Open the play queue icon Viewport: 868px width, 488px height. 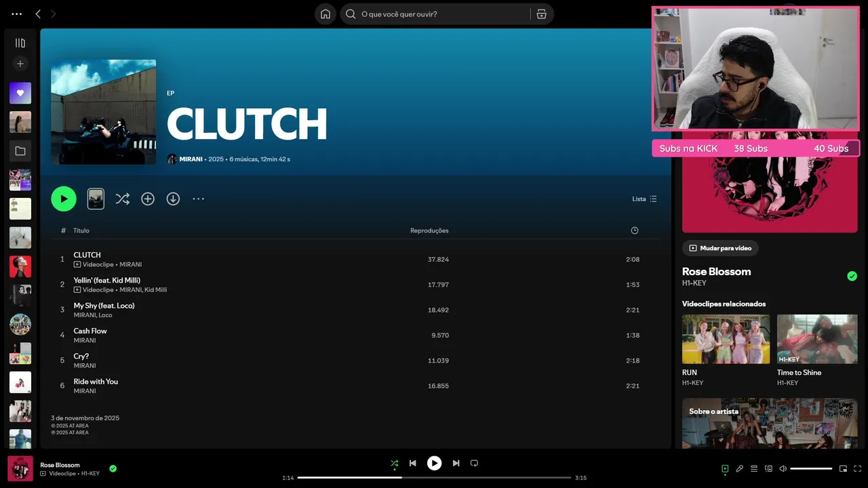click(x=754, y=468)
